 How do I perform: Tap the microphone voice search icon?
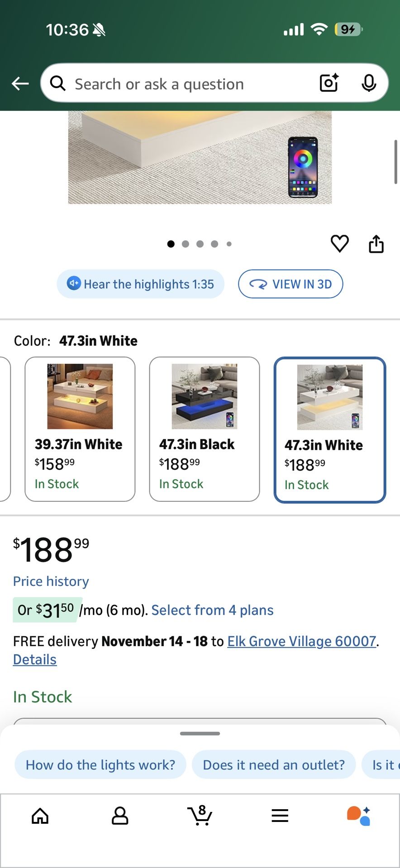[x=369, y=83]
